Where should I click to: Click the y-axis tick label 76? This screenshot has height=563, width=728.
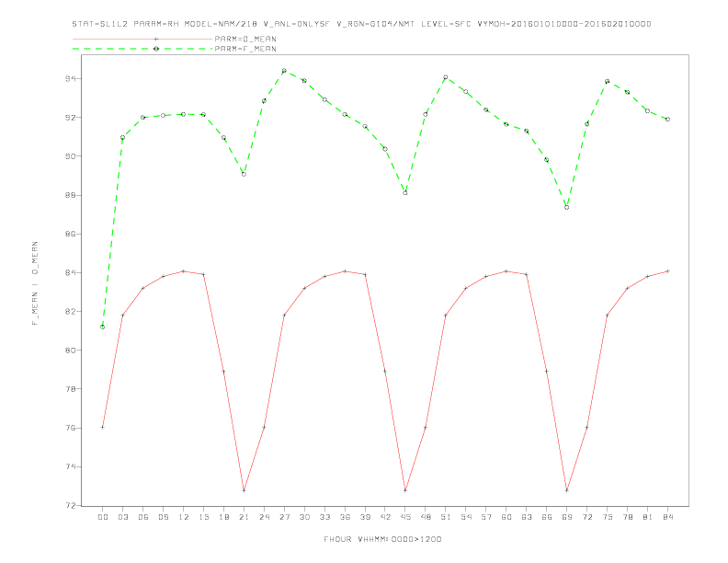71,428
